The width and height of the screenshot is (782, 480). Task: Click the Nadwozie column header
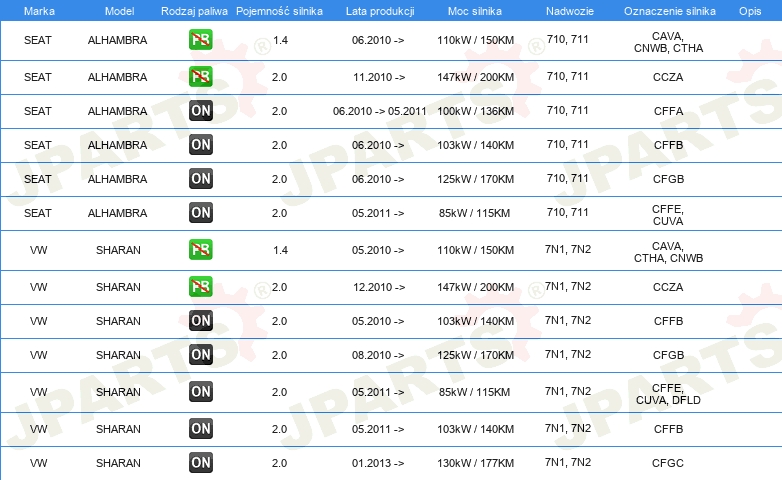pos(570,11)
